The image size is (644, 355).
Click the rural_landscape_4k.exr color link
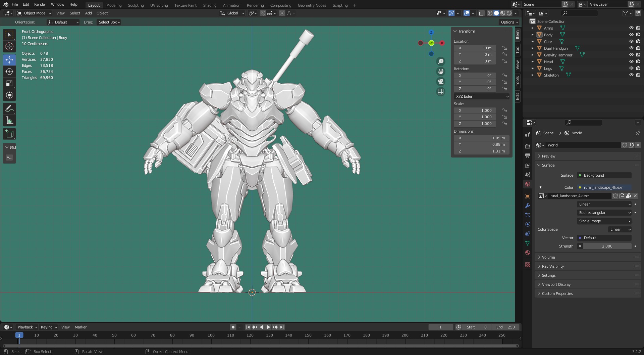(x=604, y=187)
